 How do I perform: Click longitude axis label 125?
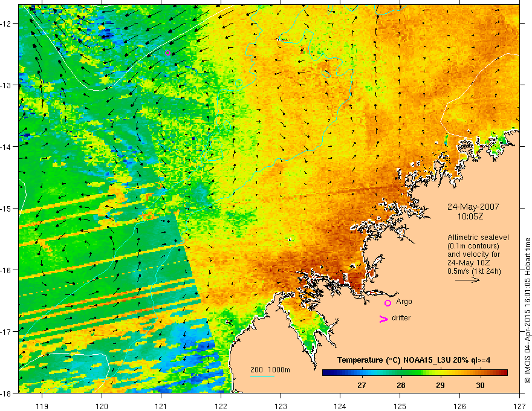400,406
